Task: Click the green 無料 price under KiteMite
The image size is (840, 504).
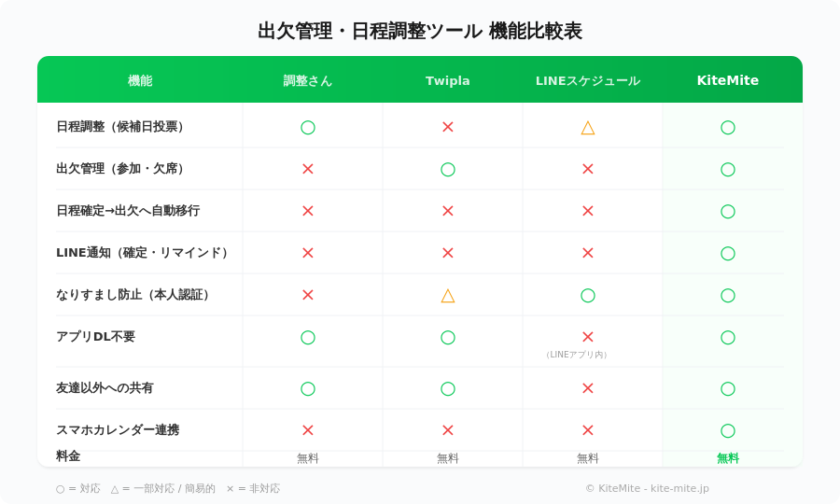Action: coord(728,458)
